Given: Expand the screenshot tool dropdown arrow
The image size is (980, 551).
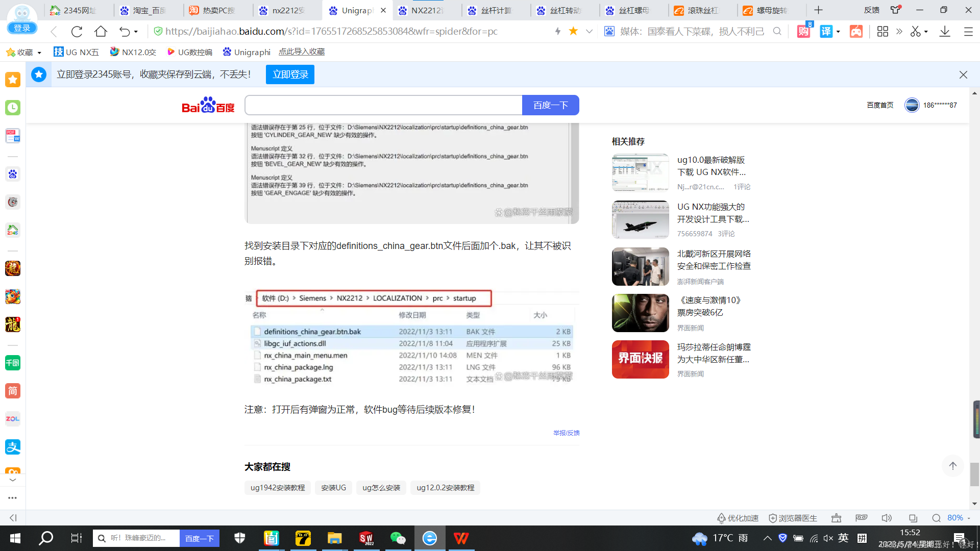Looking at the screenshot, I should [x=926, y=32].
